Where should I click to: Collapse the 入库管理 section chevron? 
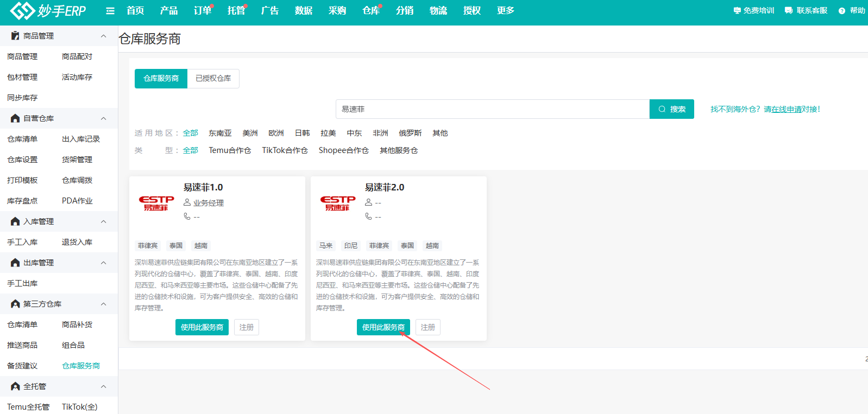coord(103,221)
